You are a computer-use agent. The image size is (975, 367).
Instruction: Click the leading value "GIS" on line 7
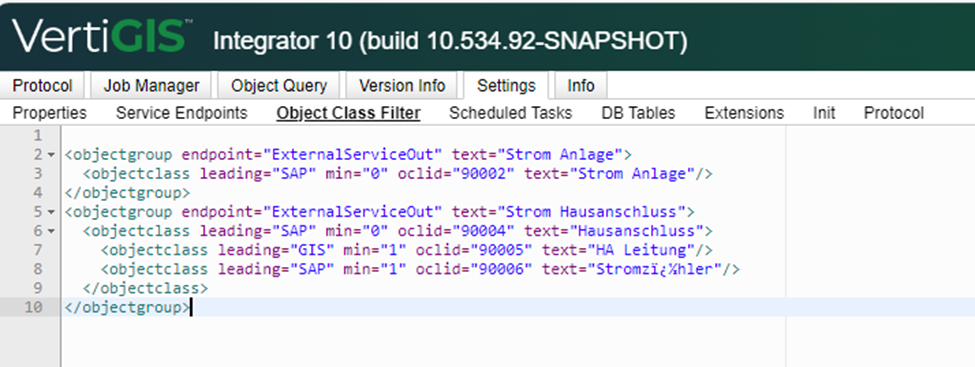[313, 250]
